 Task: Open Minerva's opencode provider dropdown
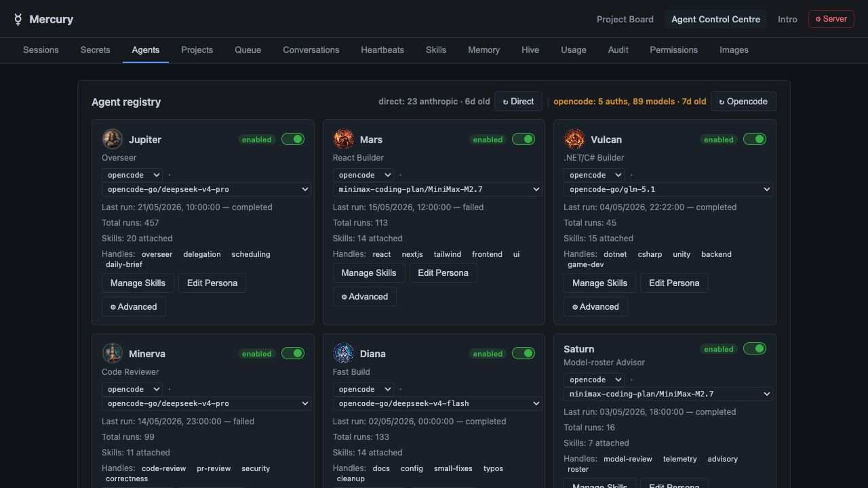point(132,389)
